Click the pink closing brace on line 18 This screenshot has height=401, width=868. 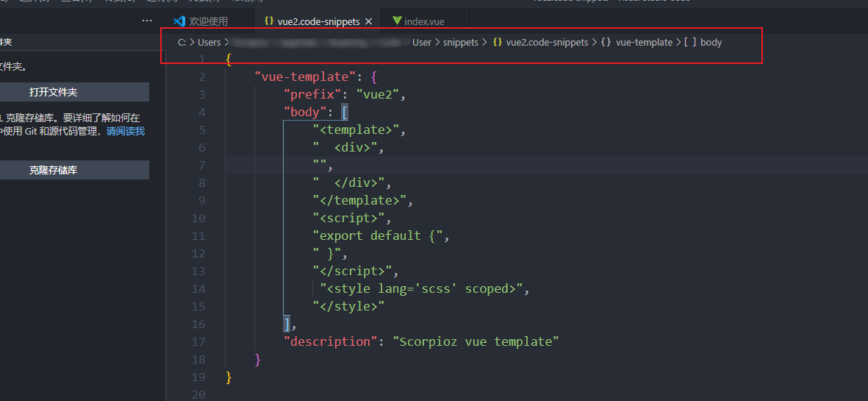click(x=257, y=360)
